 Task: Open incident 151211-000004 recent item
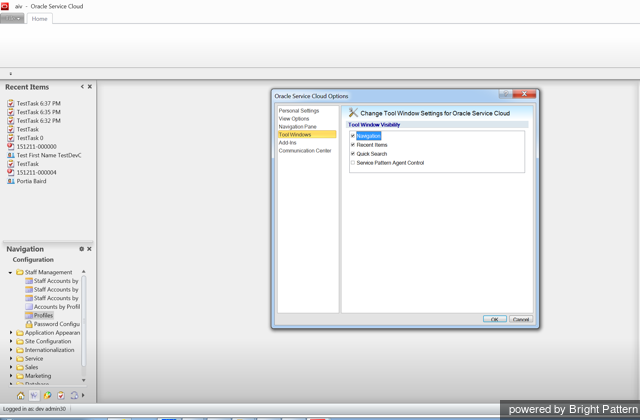(x=32, y=172)
